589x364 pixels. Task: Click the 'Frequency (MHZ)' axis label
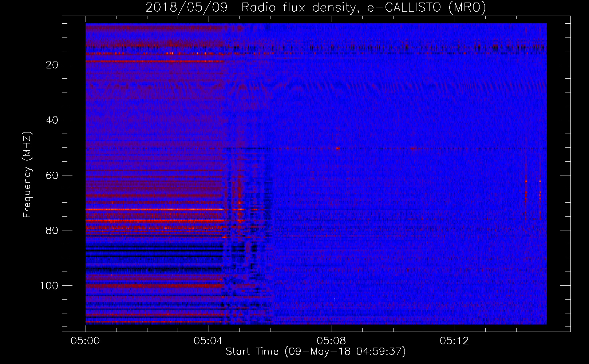click(27, 175)
